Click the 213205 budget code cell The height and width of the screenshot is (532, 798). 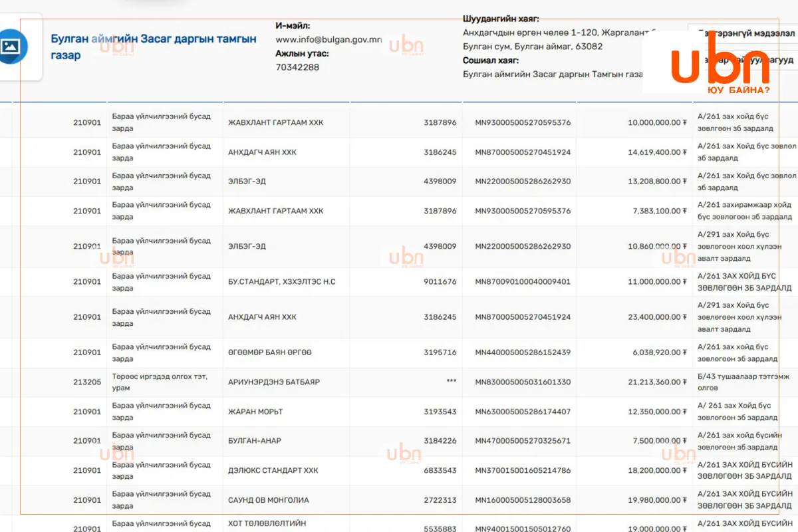59,382
